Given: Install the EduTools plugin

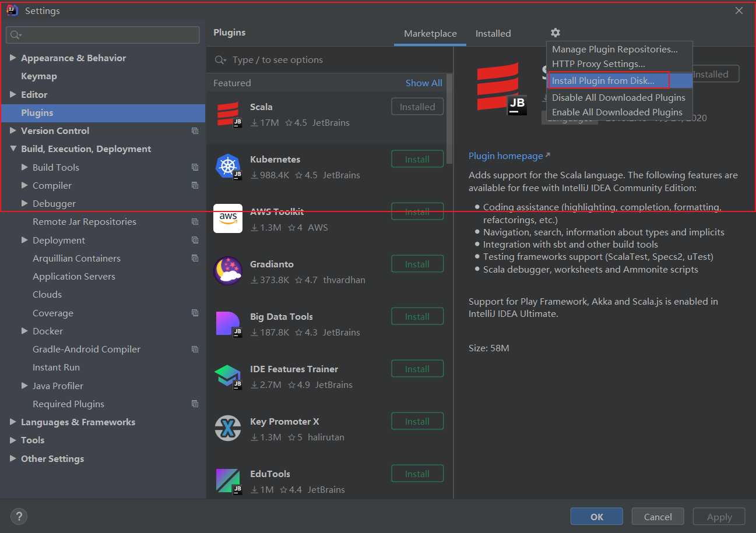Looking at the screenshot, I should click(x=417, y=474).
